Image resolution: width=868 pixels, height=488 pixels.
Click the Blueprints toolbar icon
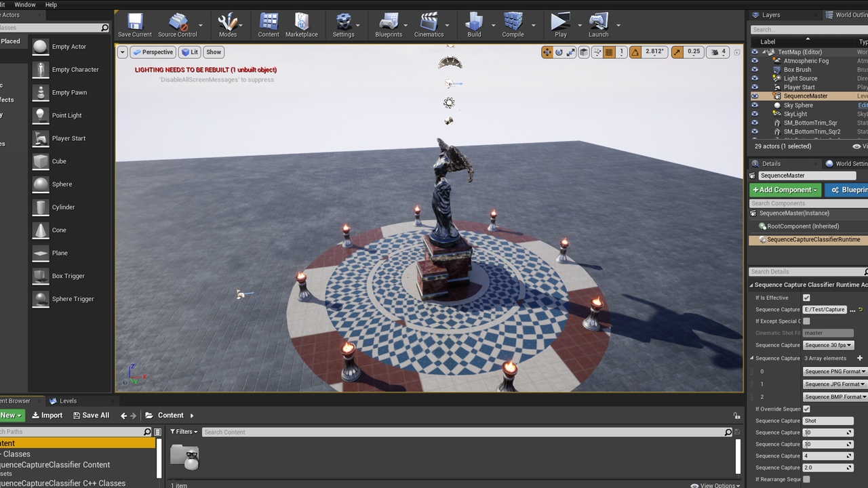389,25
